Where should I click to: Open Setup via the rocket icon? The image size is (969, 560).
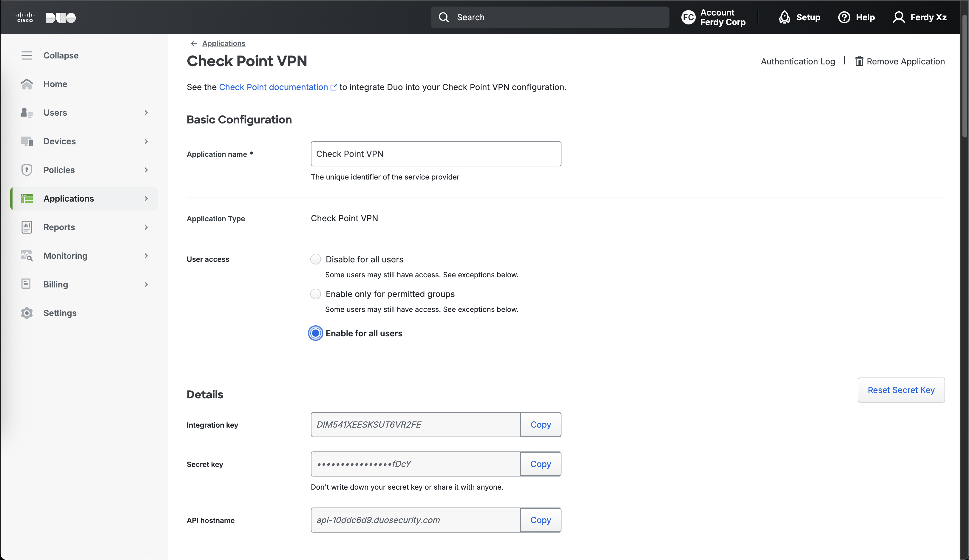pyautogui.click(x=784, y=17)
